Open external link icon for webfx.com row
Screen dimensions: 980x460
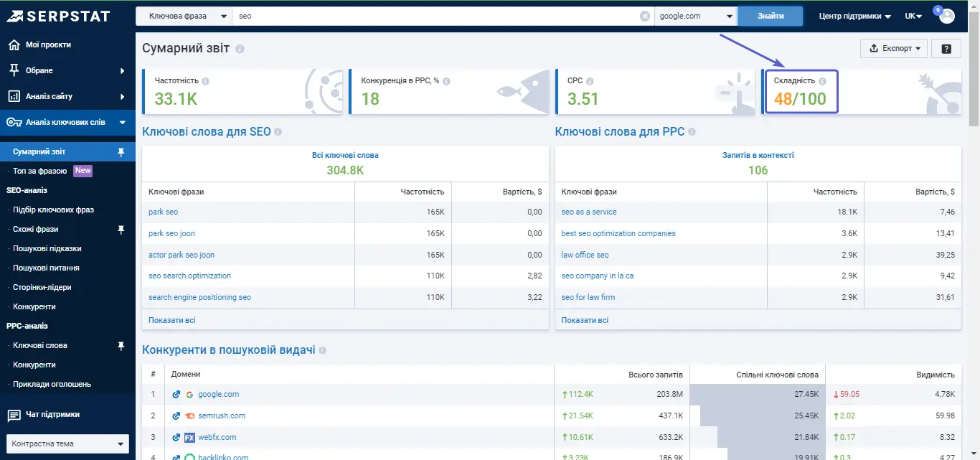(176, 437)
